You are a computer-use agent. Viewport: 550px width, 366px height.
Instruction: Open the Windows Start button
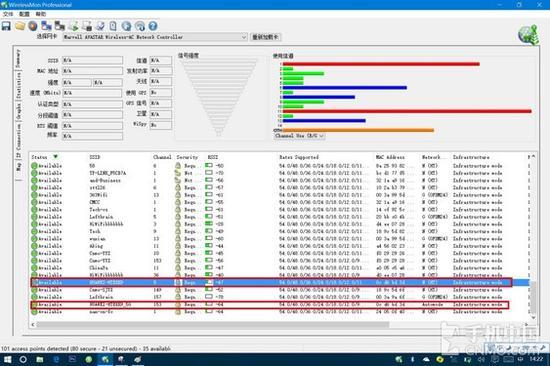click(x=7, y=360)
